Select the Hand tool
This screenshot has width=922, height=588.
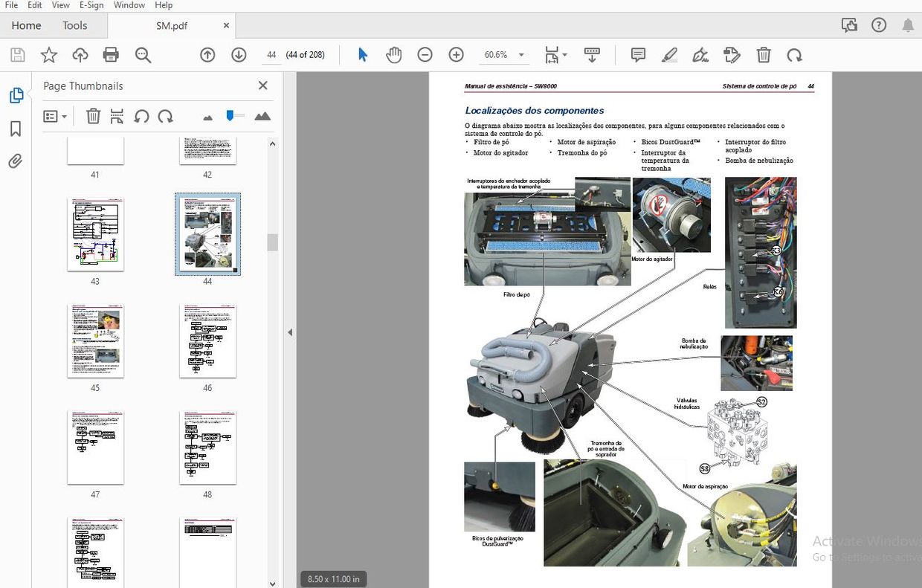[393, 54]
